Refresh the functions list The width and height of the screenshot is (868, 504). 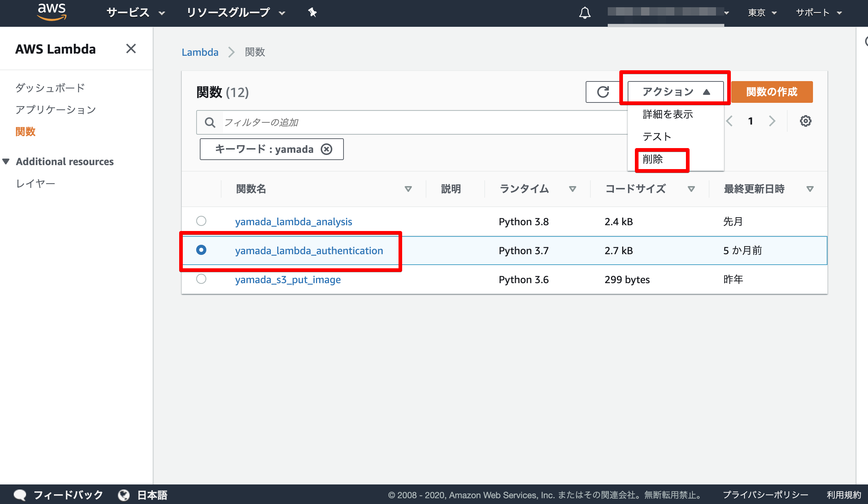[x=603, y=92]
